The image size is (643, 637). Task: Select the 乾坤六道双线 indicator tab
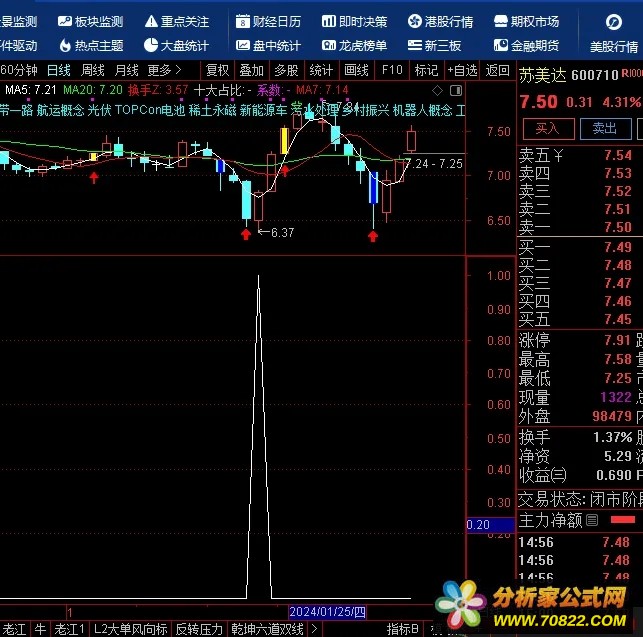pyautogui.click(x=267, y=629)
